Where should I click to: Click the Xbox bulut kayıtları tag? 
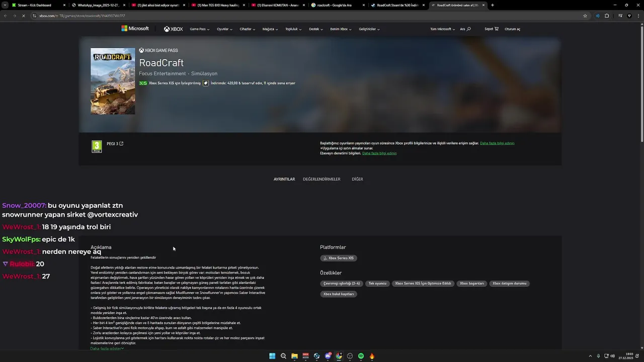(339, 294)
